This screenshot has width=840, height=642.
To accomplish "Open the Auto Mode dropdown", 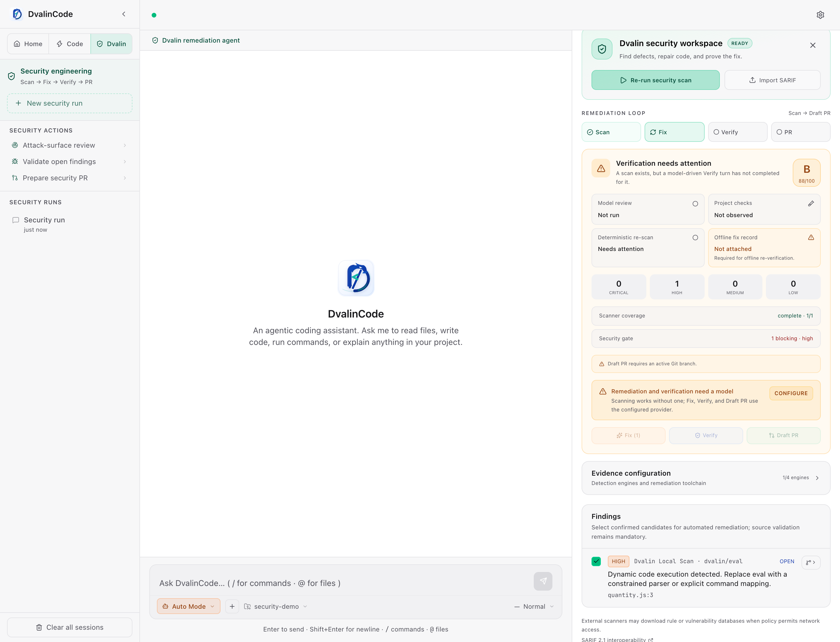I will (189, 606).
